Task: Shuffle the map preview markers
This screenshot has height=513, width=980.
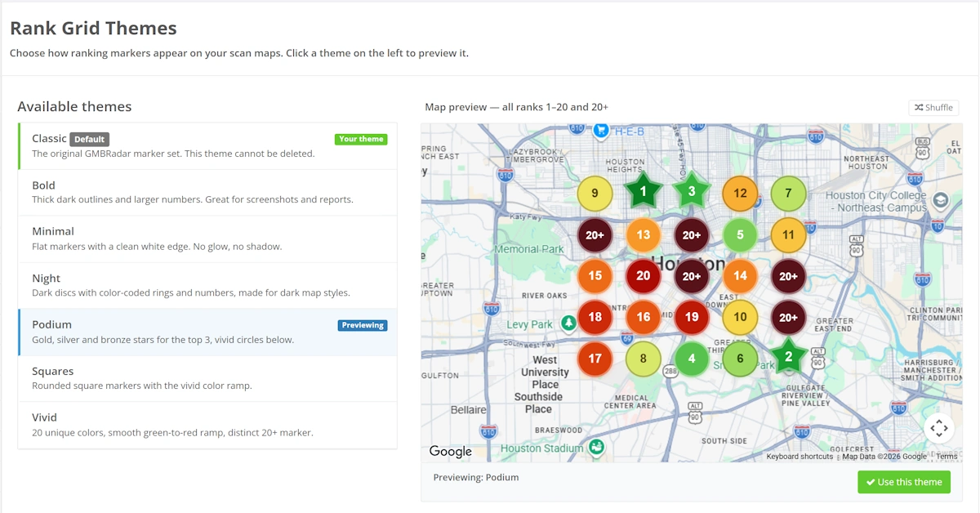Action: tap(933, 107)
